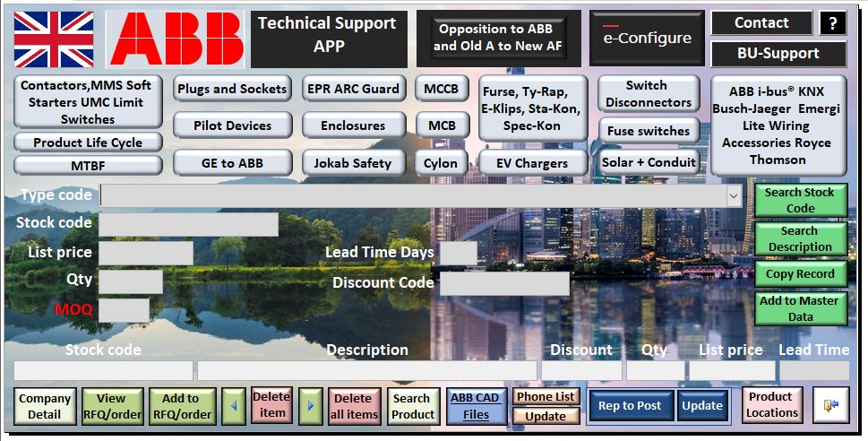Go to next item with right arrow
Image resolution: width=868 pixels, height=441 pixels.
click(311, 406)
